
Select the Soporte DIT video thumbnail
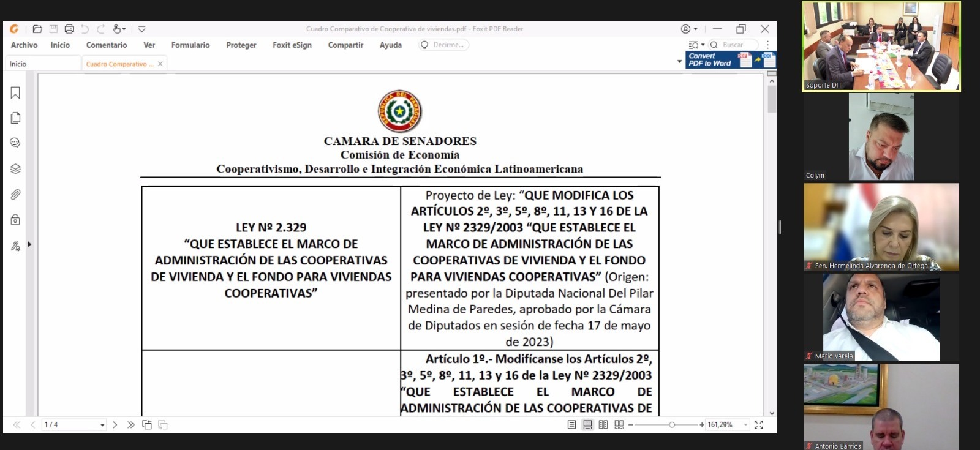point(881,47)
